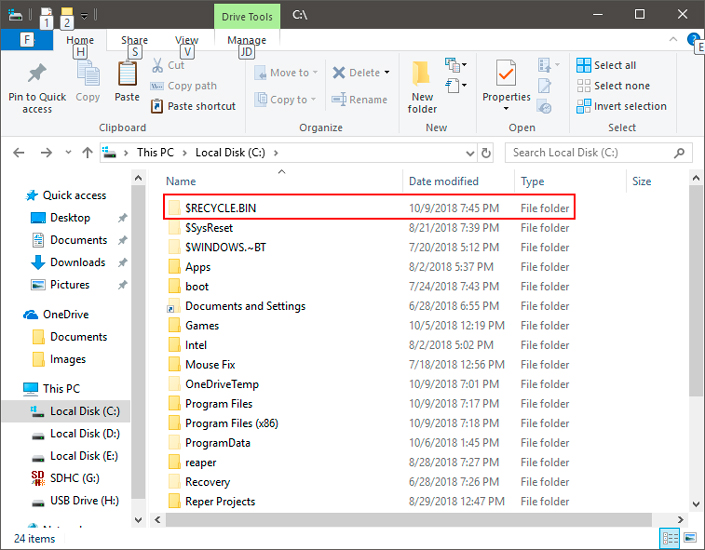Image resolution: width=705 pixels, height=550 pixels.
Task: Click Invert selection
Action: coord(622,106)
